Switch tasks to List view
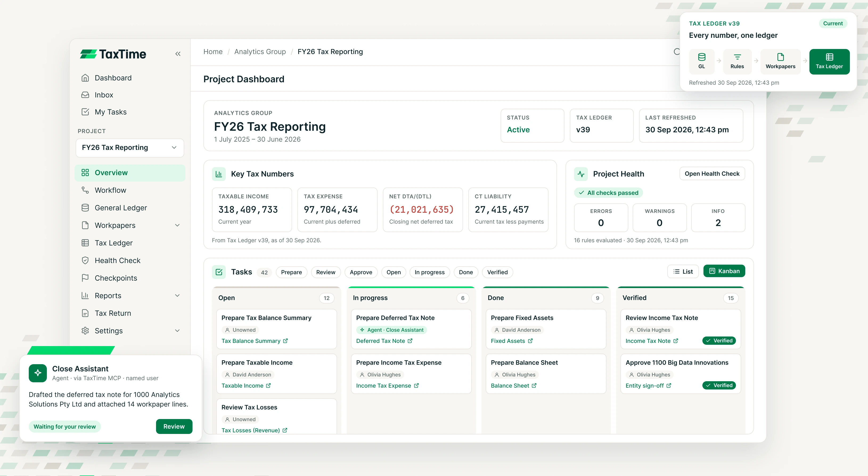 [x=683, y=272]
